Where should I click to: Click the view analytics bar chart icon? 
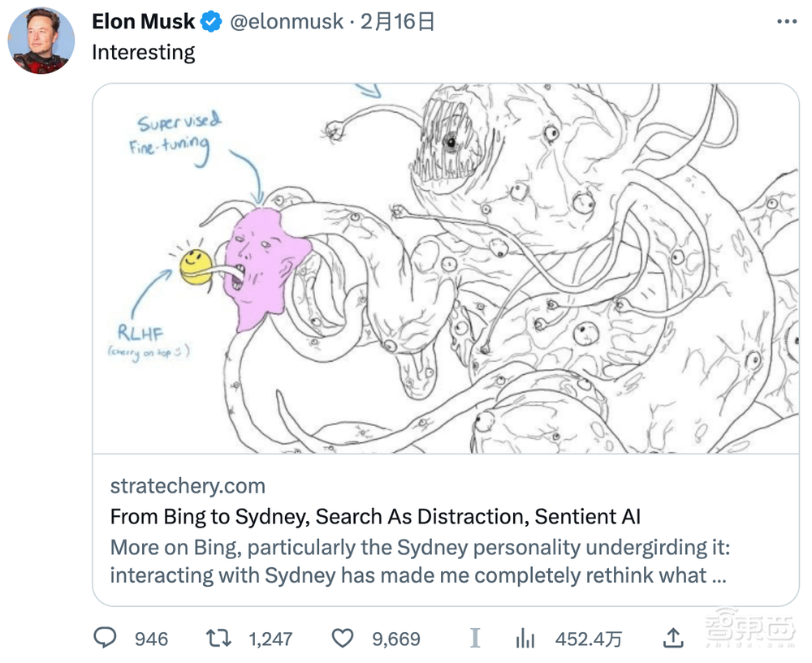pyautogui.click(x=525, y=639)
